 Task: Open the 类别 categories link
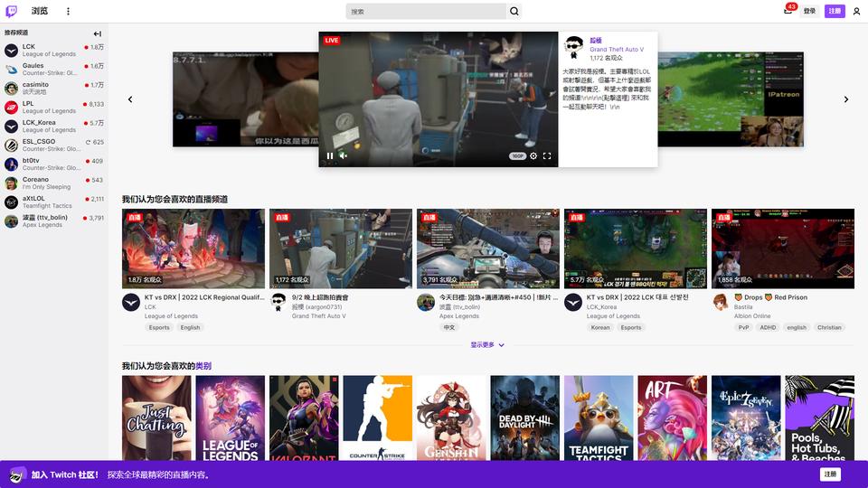203,366
